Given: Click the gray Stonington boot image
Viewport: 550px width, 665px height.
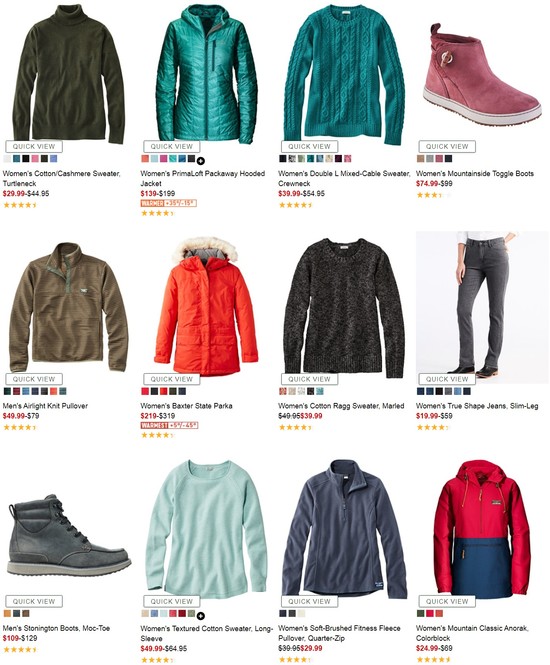Looking at the screenshot, I should point(69,535).
